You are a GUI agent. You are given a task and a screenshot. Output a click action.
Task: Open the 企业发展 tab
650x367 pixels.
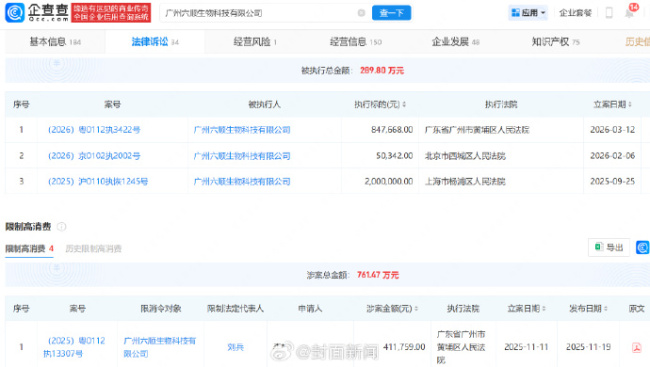point(455,42)
